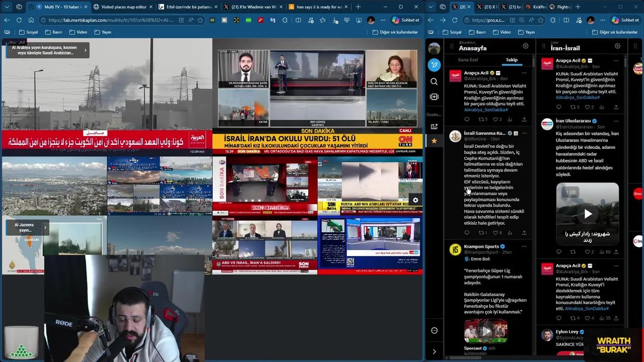Go to home page in left browser
Image resolution: width=644 pixels, height=362 pixels.
31,20
